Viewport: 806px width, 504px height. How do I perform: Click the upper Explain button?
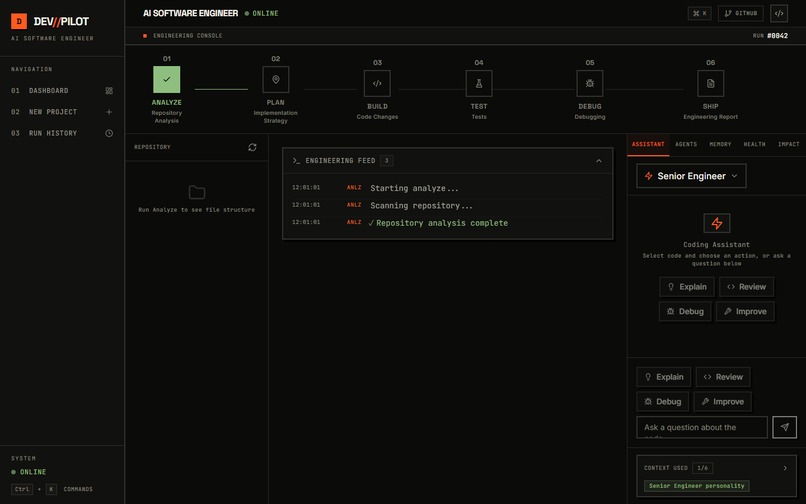coord(687,287)
